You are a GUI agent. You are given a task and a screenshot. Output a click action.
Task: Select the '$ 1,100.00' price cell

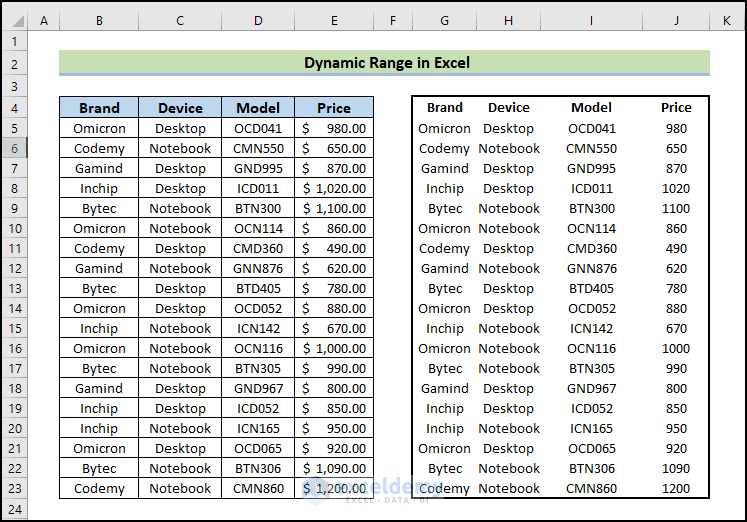click(x=334, y=208)
